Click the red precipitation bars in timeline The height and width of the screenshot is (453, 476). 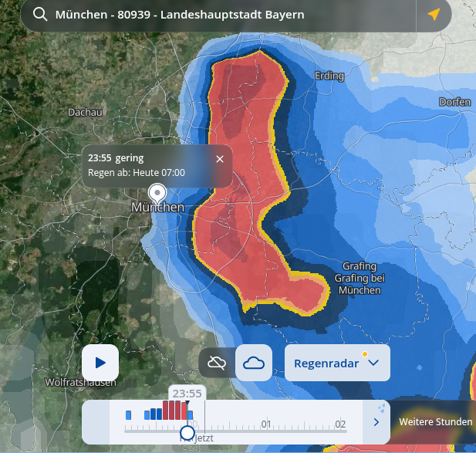tap(175, 411)
